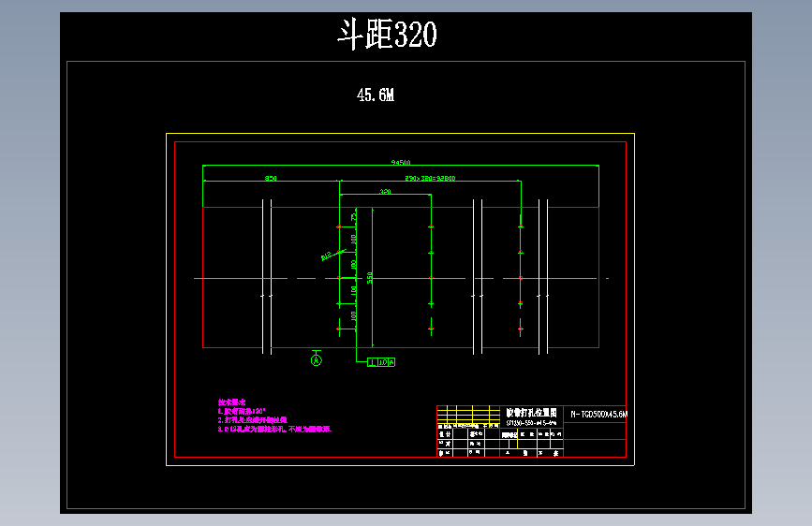This screenshot has width=812, height=526.
Task: Click the belt specification line under the title
Action: coord(531,423)
